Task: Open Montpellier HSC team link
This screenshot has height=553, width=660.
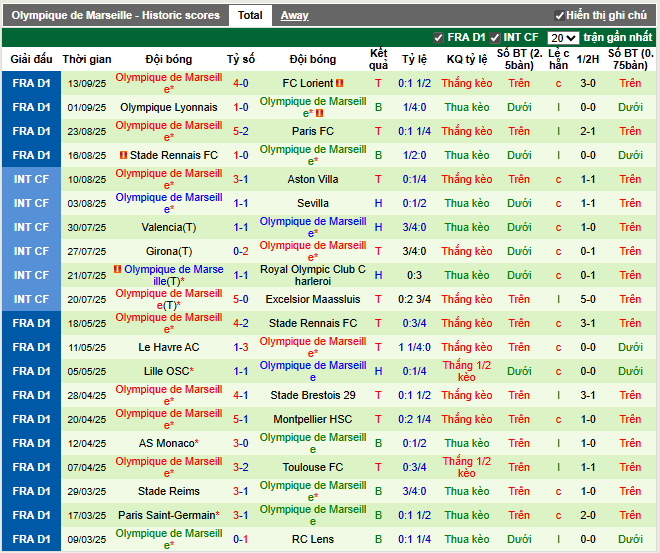Action: [313, 419]
